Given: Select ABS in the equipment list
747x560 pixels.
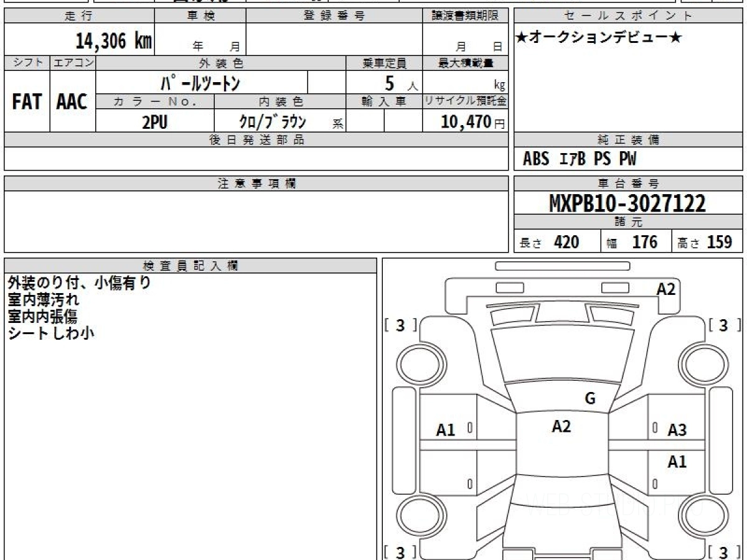Looking at the screenshot, I should click(x=536, y=159).
